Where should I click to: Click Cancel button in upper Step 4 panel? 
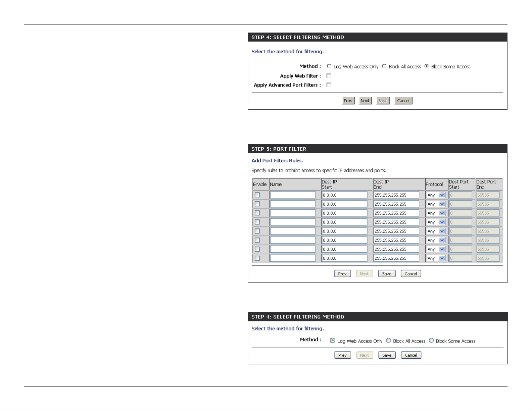(403, 101)
